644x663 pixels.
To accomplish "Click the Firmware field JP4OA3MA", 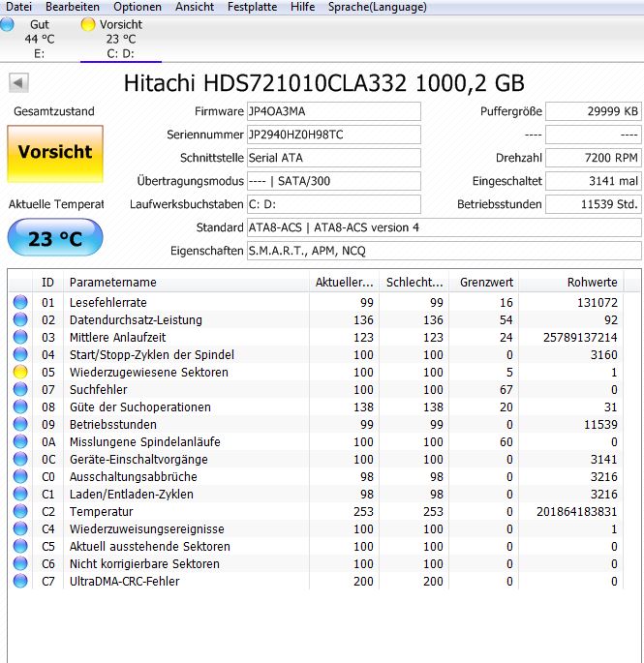I will 334,111.
